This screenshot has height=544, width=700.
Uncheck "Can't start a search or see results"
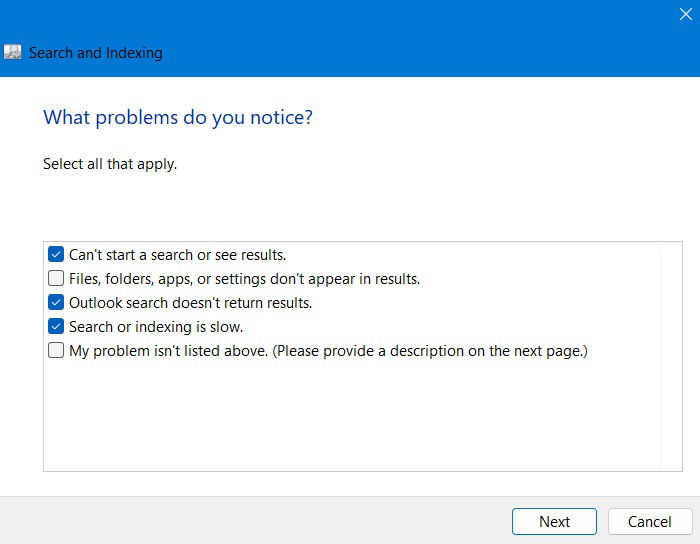(56, 254)
